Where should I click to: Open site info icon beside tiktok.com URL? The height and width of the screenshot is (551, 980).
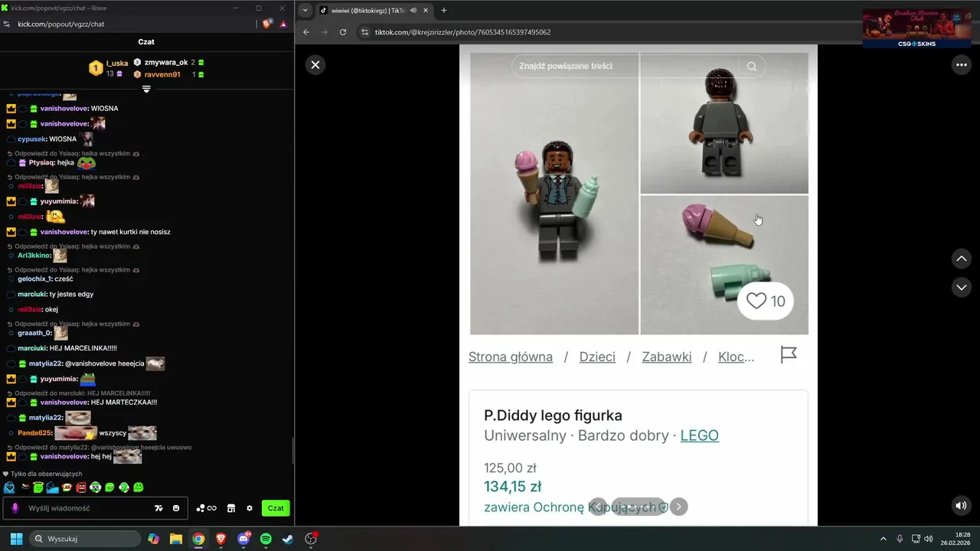(x=365, y=32)
